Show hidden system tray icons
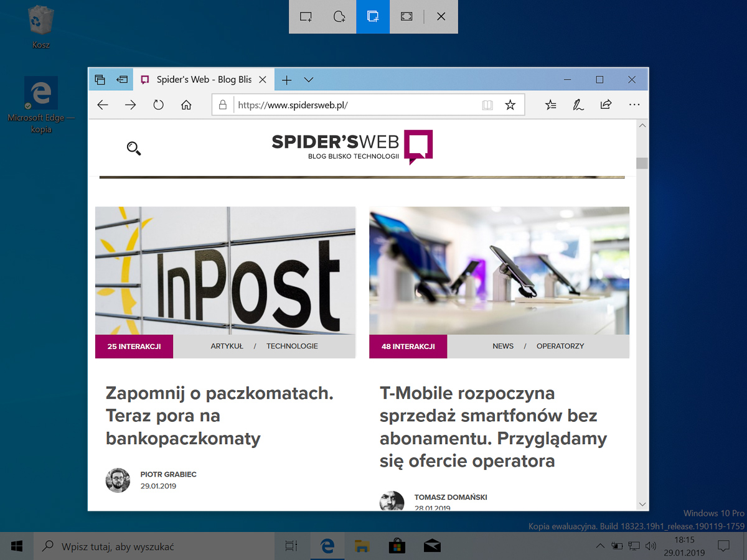This screenshot has width=747, height=560. (x=600, y=546)
